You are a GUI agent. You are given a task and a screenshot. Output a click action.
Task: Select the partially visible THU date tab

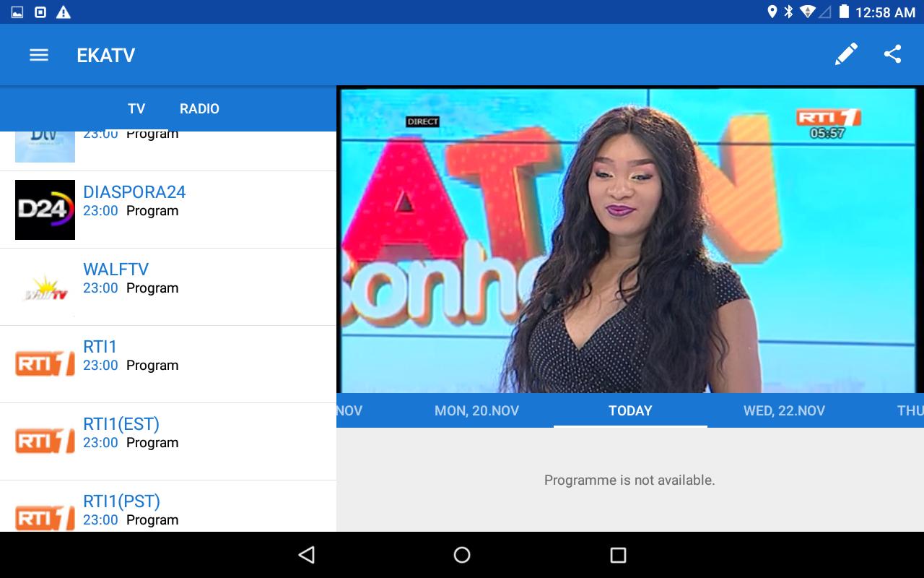910,410
